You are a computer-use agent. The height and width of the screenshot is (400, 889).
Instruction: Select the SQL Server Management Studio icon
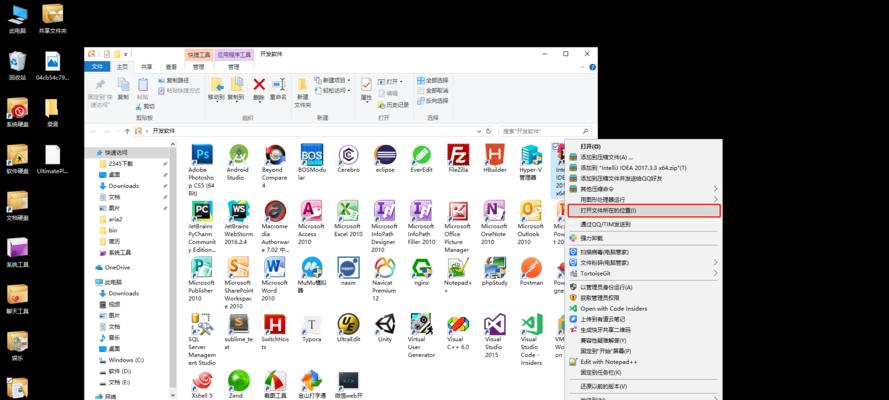(202, 324)
